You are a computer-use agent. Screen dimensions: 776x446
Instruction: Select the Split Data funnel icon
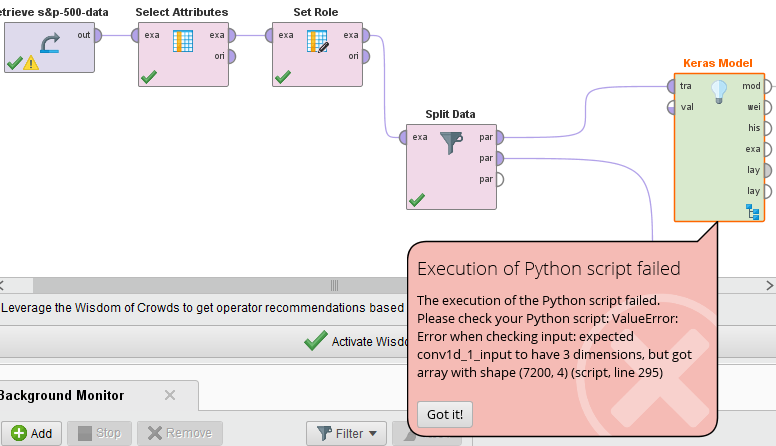pos(451,143)
